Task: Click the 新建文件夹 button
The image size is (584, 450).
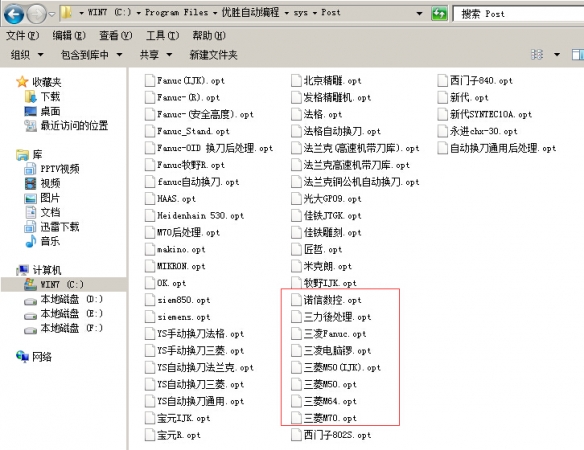Action: (x=213, y=55)
